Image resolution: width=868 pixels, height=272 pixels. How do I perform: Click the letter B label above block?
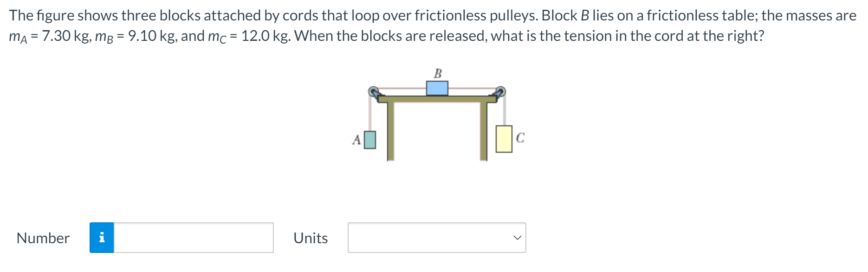438,73
